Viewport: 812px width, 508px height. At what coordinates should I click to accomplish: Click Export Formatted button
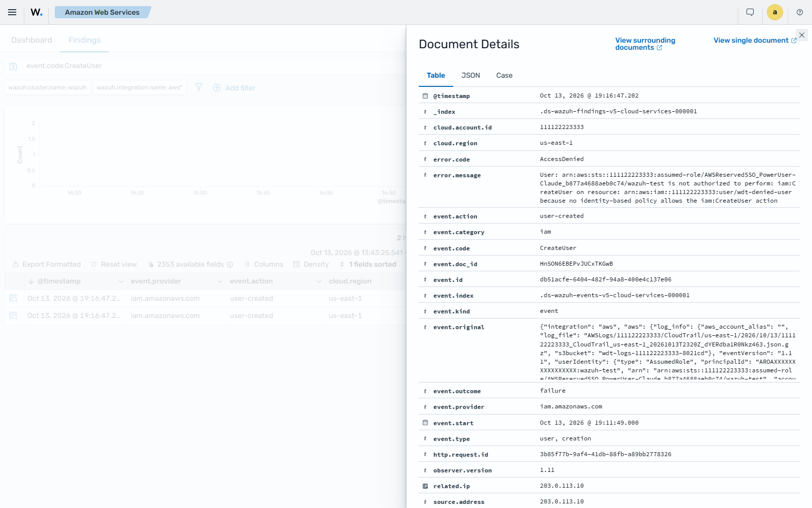point(46,265)
